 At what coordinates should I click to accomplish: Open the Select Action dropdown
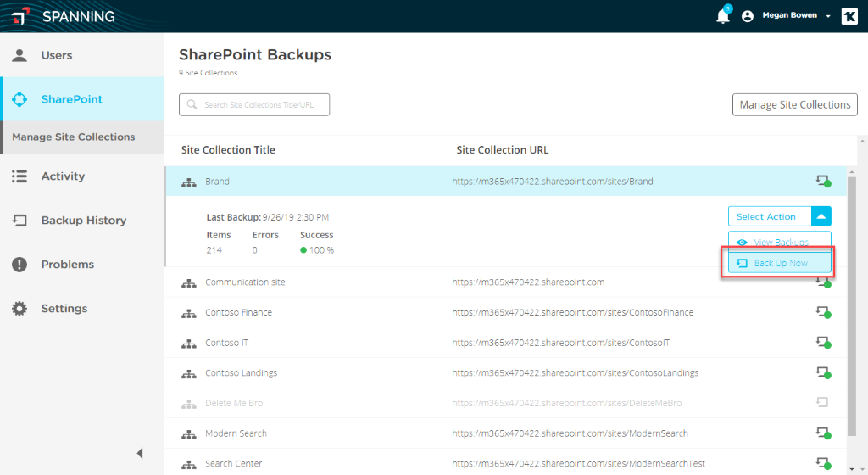click(x=780, y=216)
